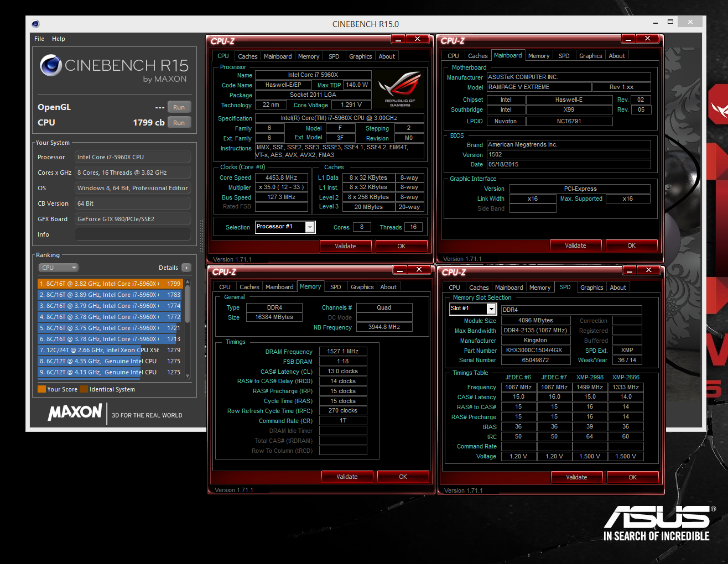Close the Cinebench R15.0 window

(x=690, y=22)
